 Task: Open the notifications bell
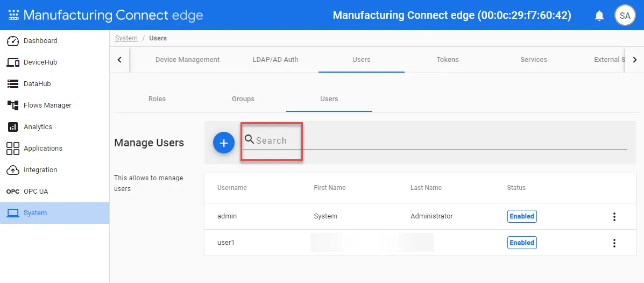pyautogui.click(x=599, y=16)
